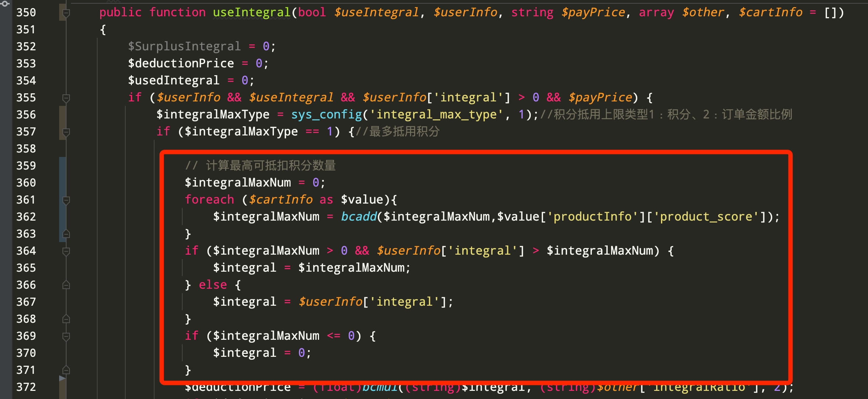Fold the integralMaxType if block at line 357
The height and width of the screenshot is (399, 868).
tap(66, 133)
